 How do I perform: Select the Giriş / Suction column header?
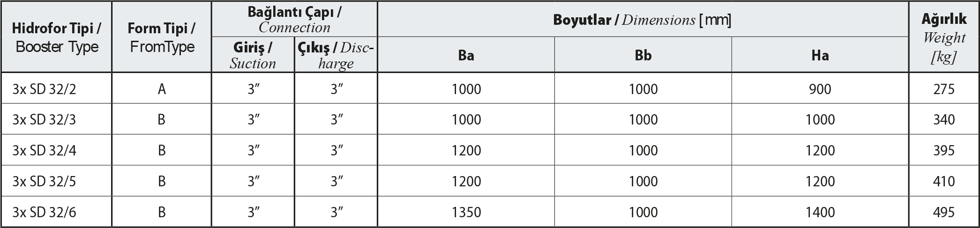coord(253,55)
